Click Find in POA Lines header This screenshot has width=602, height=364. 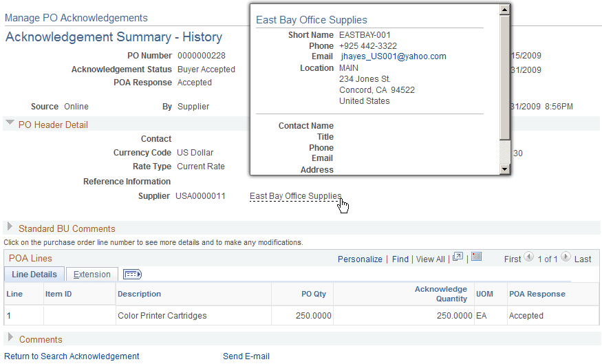pyautogui.click(x=400, y=259)
